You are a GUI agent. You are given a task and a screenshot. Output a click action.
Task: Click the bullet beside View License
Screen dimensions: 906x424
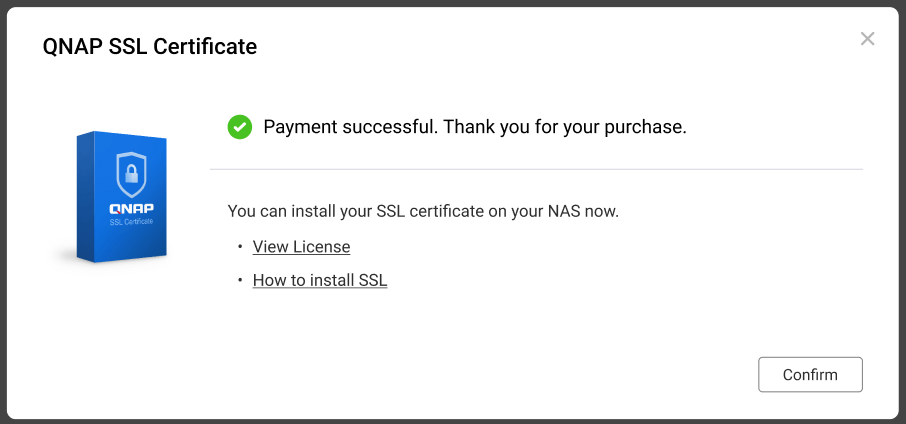coord(240,247)
